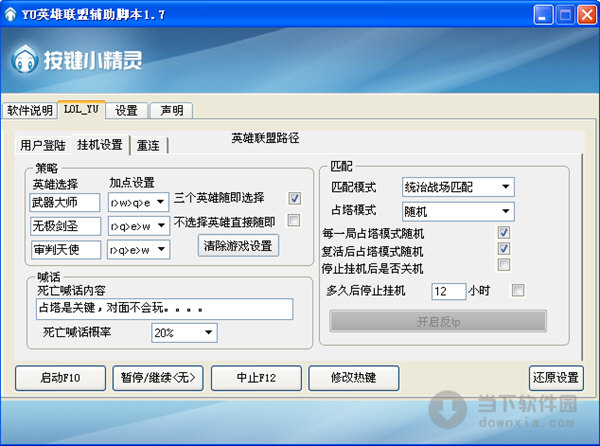
Task: Click the 启动F10 button
Action: tap(60, 378)
